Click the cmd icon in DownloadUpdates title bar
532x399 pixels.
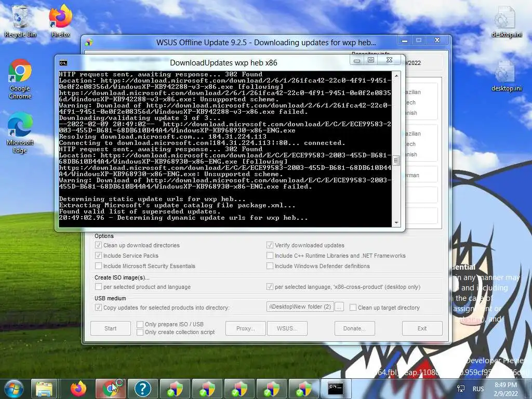63,63
